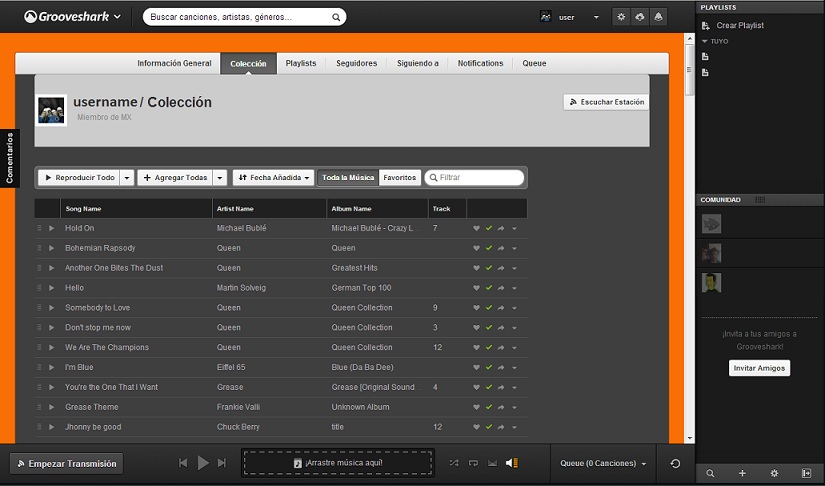This screenshot has height=486, width=825.
Task: Collapse sidebar with the arrow panel icon
Action: [x=806, y=473]
